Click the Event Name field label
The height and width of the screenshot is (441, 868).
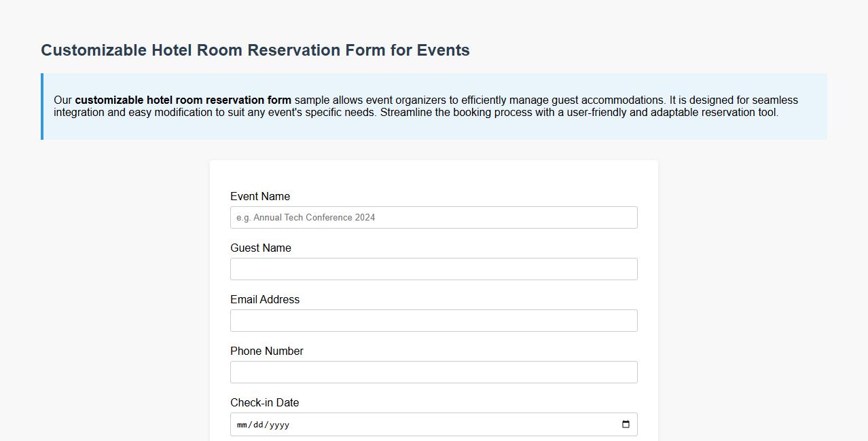260,196
